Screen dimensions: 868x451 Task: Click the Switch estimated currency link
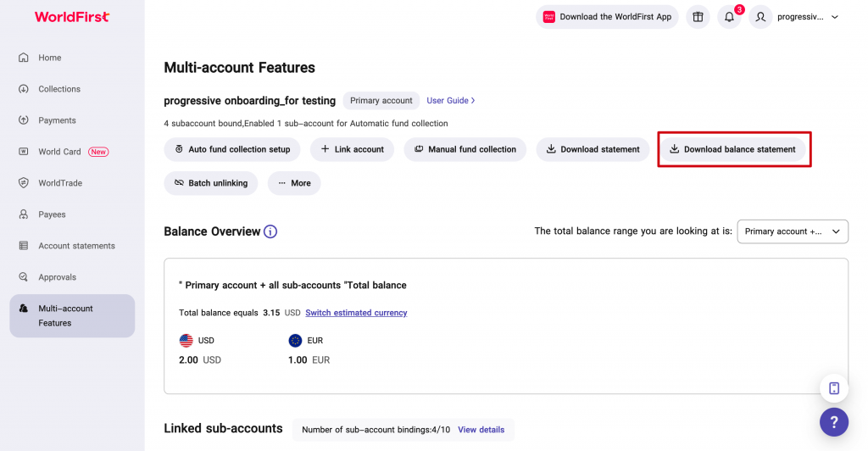click(x=356, y=313)
